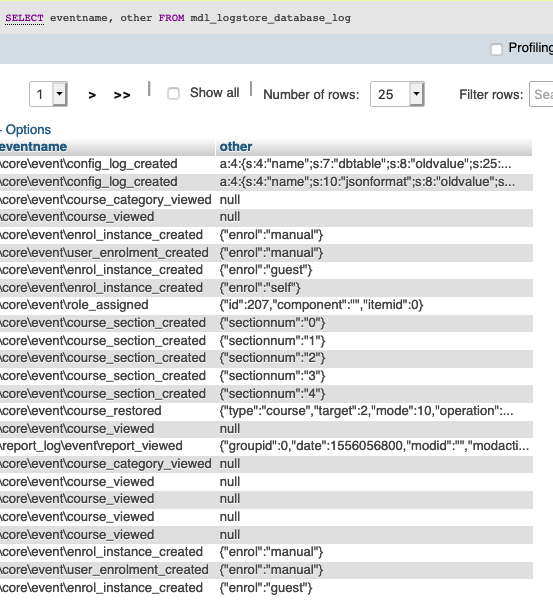Screen dimensions: 553x605
Task: Jump to last page with >>
Action: tap(122, 95)
